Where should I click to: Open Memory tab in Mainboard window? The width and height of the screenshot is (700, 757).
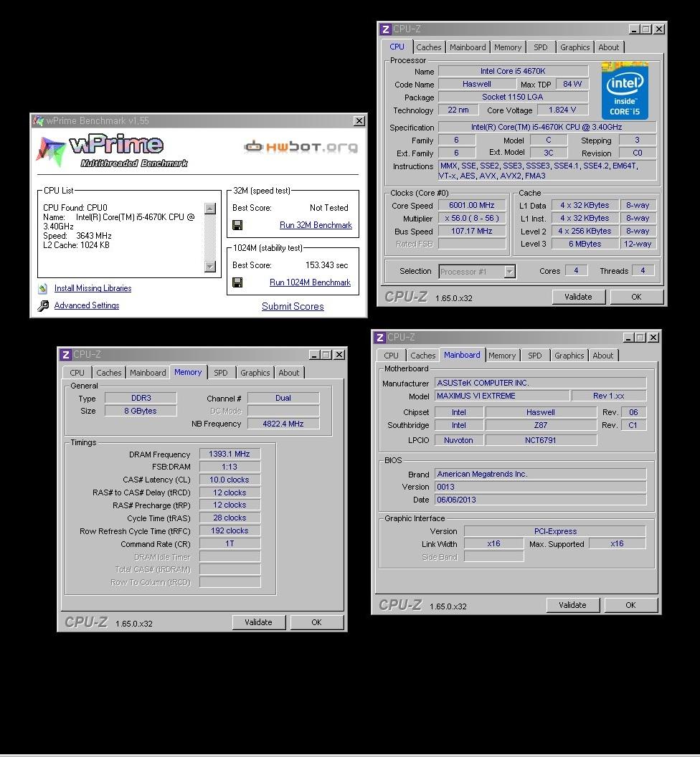point(502,356)
